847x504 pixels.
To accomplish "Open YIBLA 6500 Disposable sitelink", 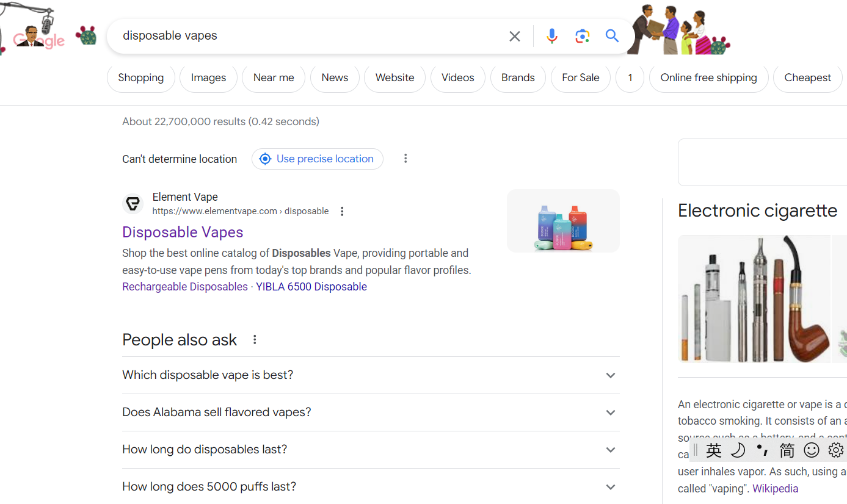I will click(311, 287).
